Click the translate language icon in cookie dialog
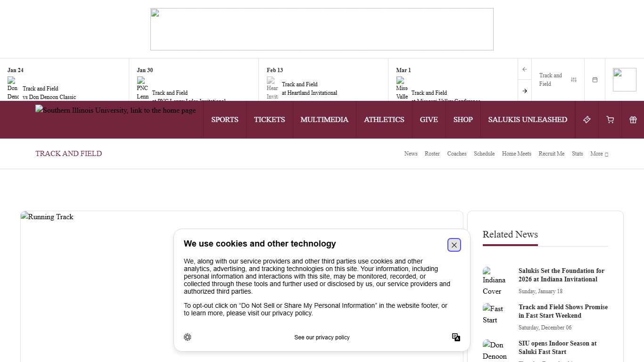644x362 pixels. point(456,337)
